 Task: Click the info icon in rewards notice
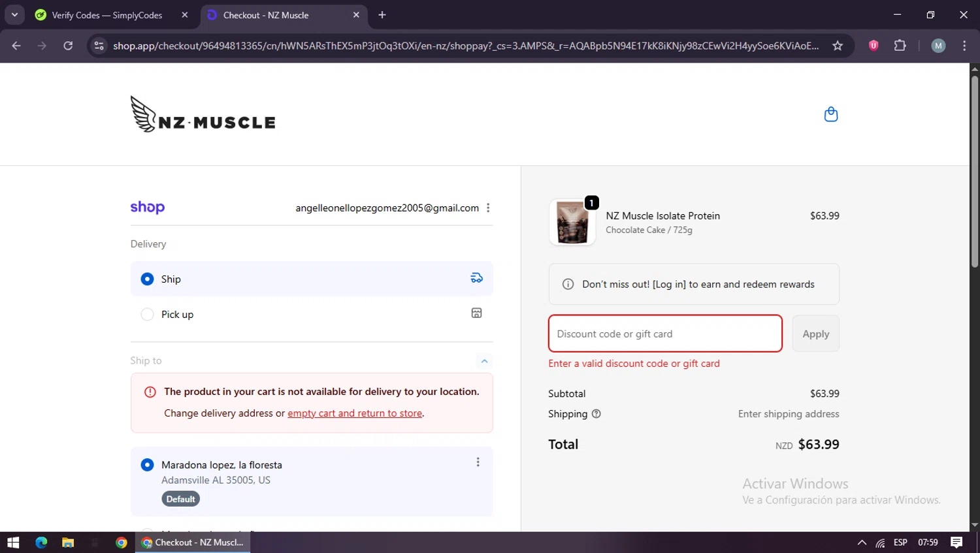pos(568,284)
